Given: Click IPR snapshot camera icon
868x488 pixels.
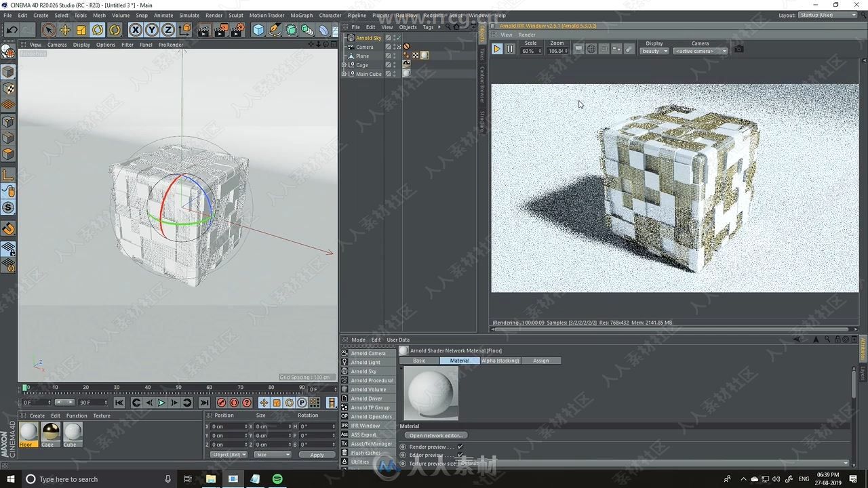Looking at the screenshot, I should (x=739, y=49).
